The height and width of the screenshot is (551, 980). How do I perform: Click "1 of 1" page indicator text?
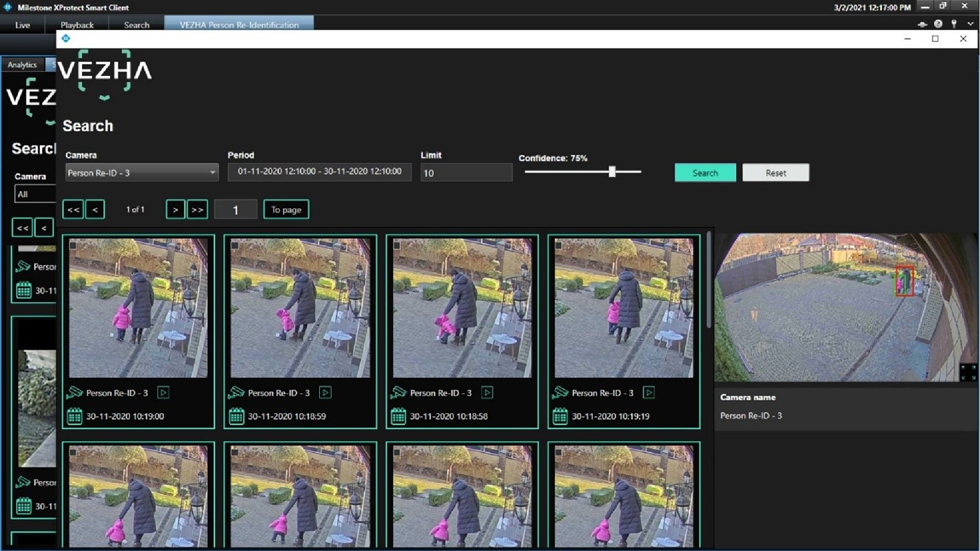[135, 210]
